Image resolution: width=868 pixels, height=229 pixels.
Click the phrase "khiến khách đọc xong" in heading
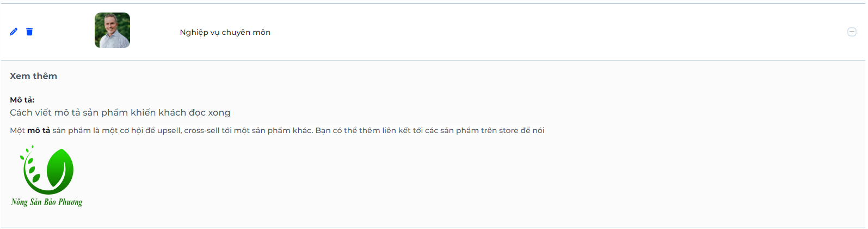[181, 113]
